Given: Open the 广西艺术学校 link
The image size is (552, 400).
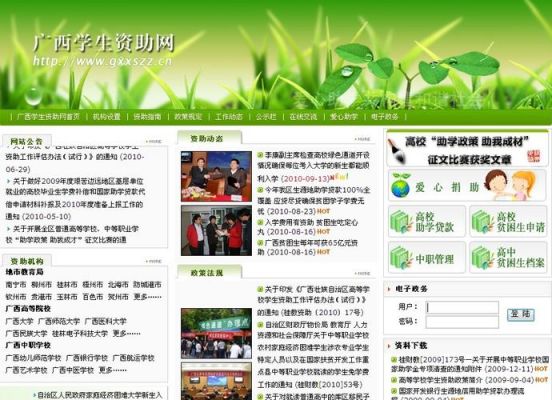Looking at the screenshot, I should (26, 370).
